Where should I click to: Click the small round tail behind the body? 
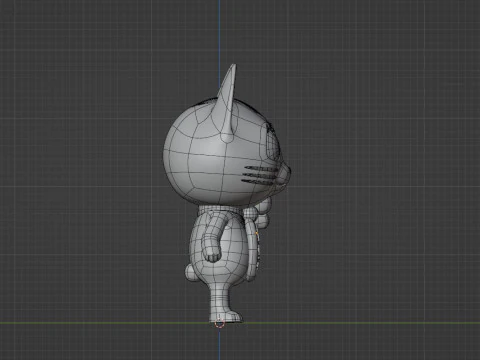click(191, 273)
